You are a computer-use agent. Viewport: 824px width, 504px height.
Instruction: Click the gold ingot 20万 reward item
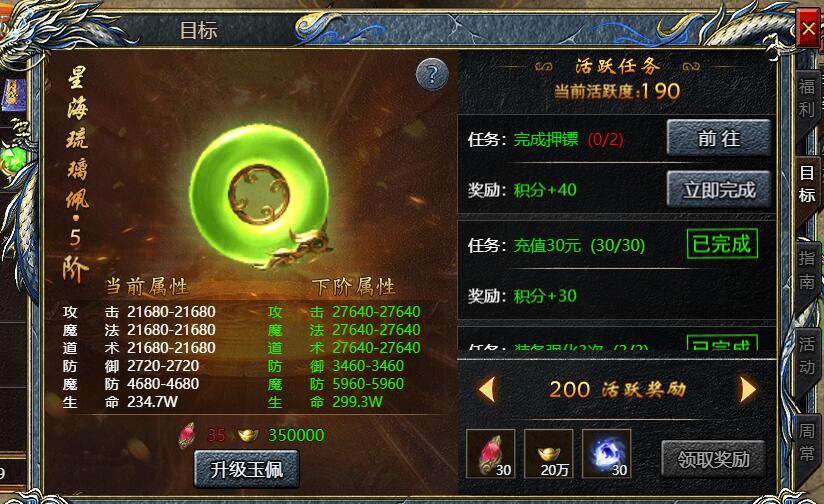point(548,454)
